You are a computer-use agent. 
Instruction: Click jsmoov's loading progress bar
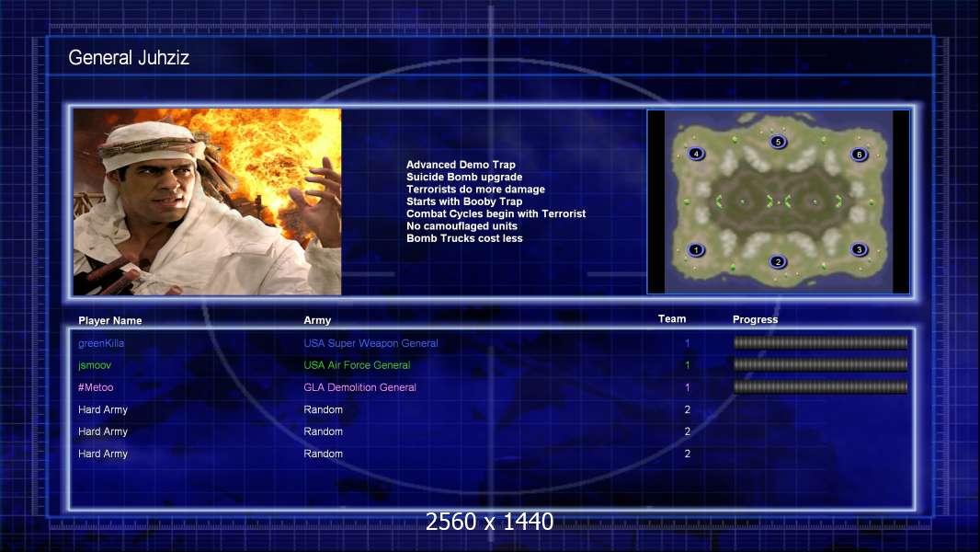[x=820, y=364]
